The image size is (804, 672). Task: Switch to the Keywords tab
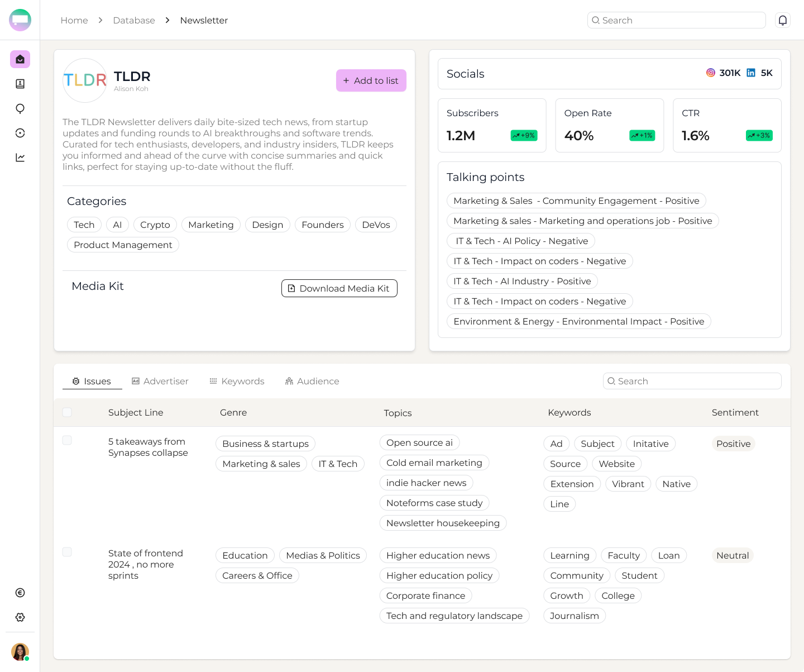(x=237, y=381)
